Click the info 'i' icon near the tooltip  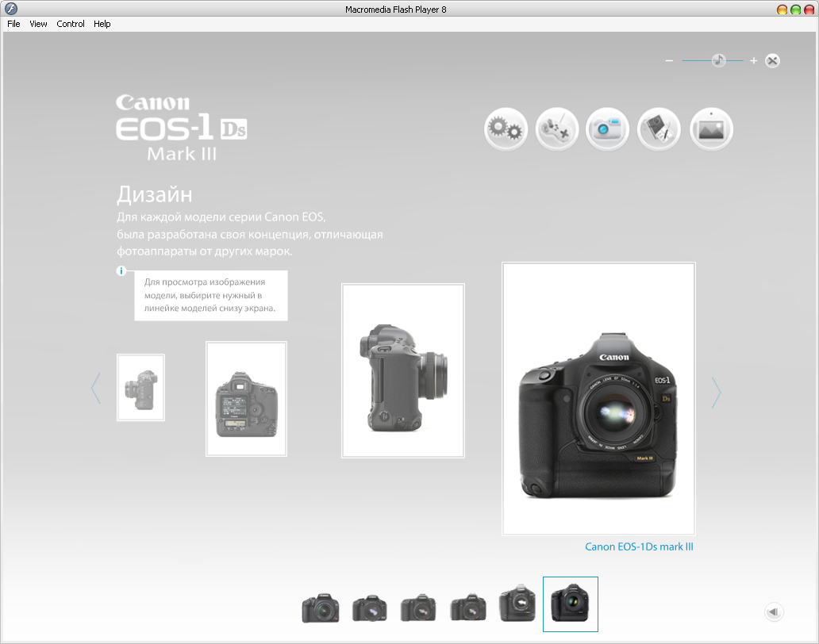click(x=121, y=270)
